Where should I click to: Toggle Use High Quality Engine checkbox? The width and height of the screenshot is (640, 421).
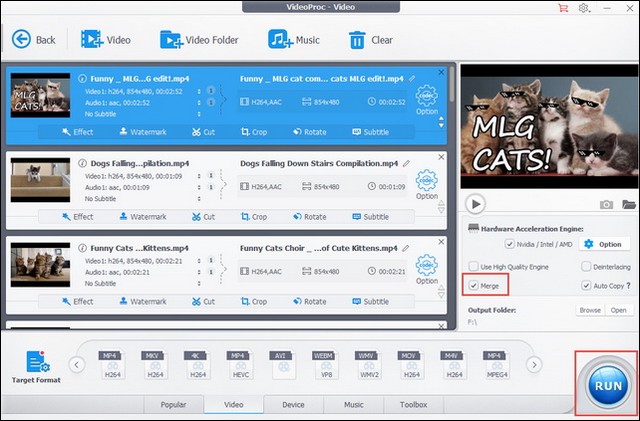coord(473,266)
